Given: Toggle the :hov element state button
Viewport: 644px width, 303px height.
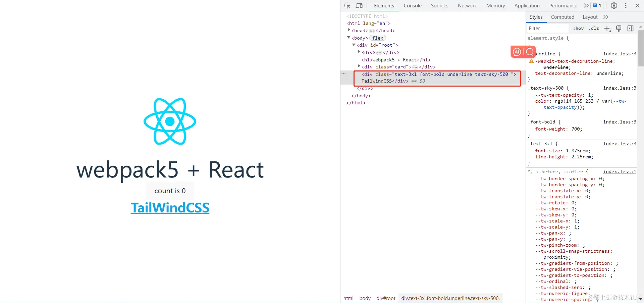Looking at the screenshot, I should click(x=578, y=29).
